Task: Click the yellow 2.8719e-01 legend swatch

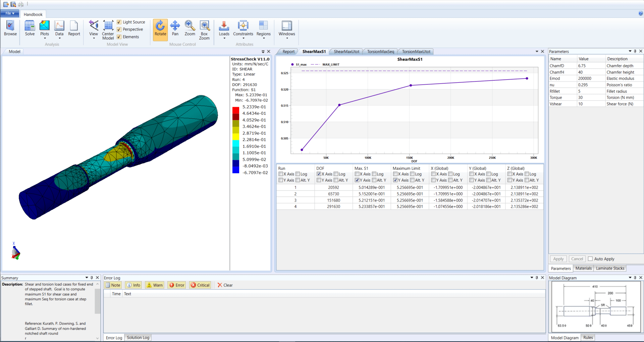Action: (236, 136)
